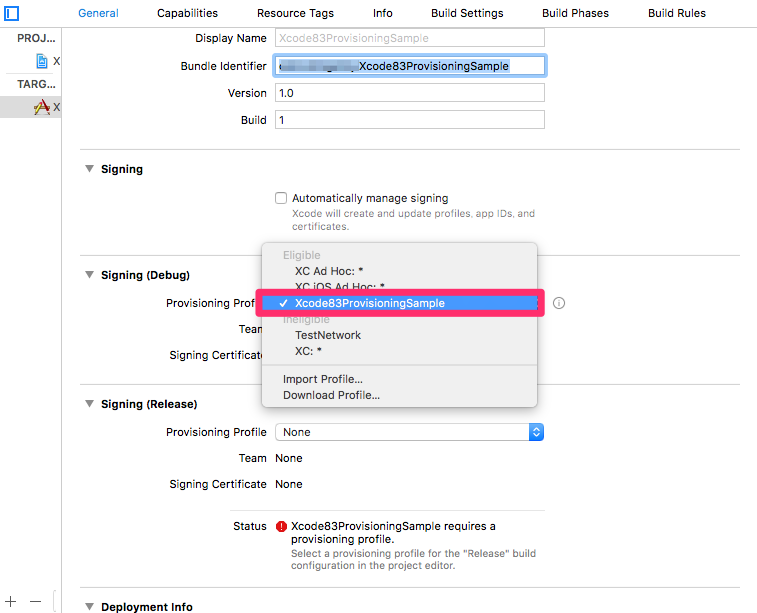
Task: Click Download Profile... menu item
Action: point(399,395)
